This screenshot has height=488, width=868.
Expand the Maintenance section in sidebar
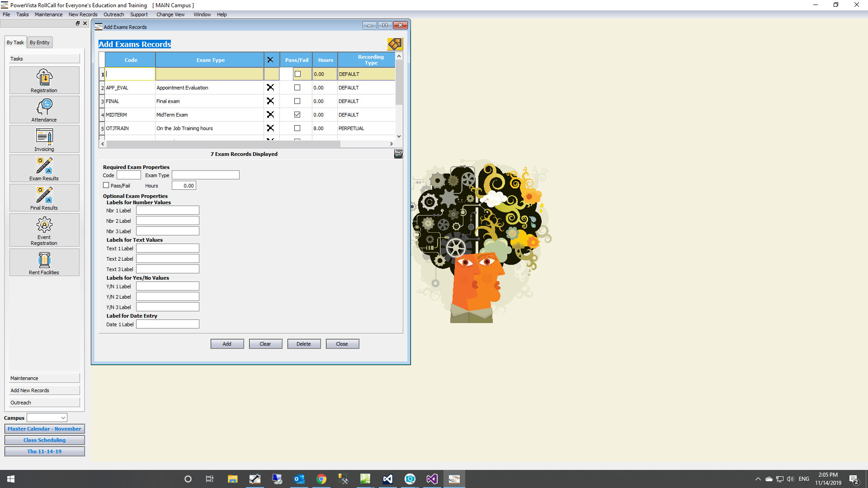click(44, 378)
